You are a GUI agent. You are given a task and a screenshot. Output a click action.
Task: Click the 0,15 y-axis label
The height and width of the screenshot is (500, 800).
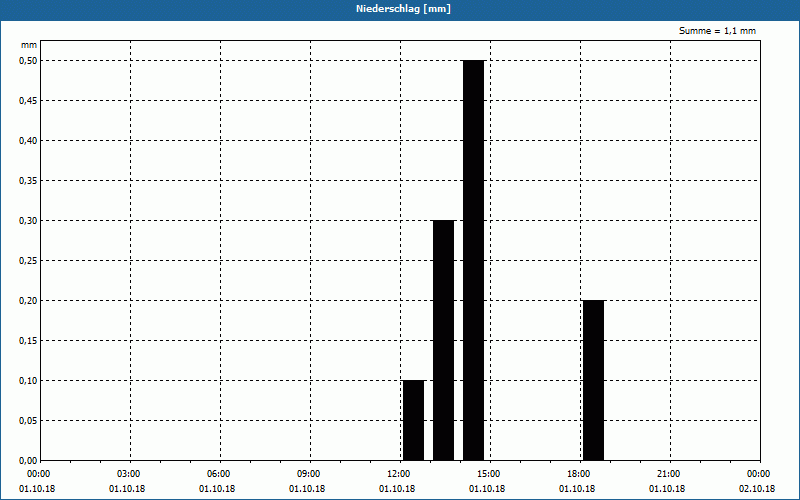pyautogui.click(x=28, y=341)
